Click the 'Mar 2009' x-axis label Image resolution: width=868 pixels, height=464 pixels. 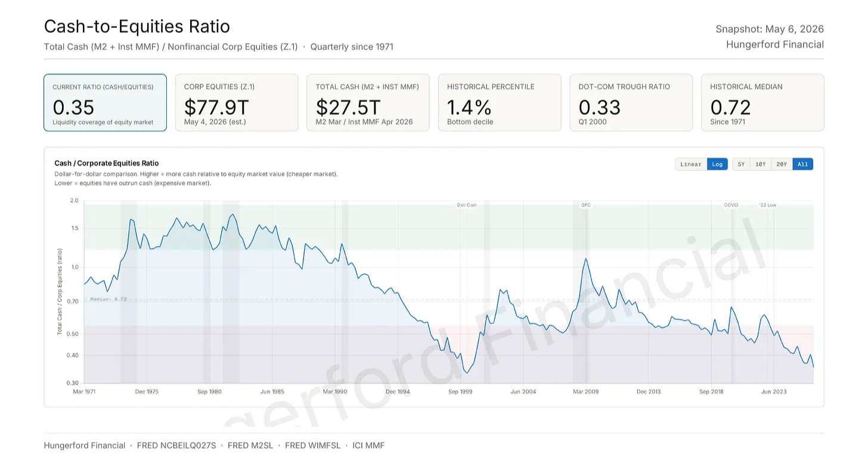586,392
